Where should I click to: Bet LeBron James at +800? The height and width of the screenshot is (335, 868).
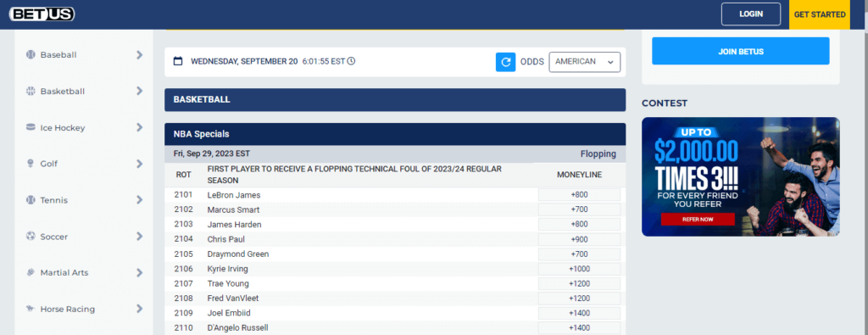coord(579,195)
